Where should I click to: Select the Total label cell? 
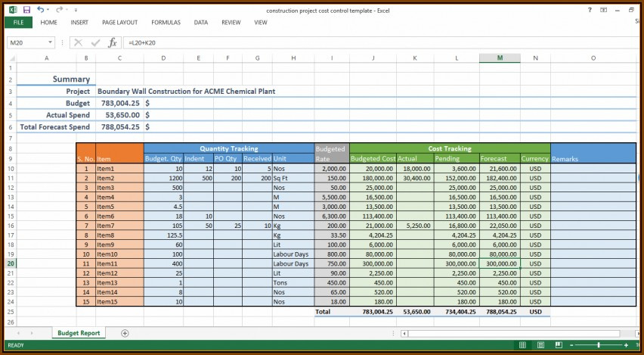point(332,312)
